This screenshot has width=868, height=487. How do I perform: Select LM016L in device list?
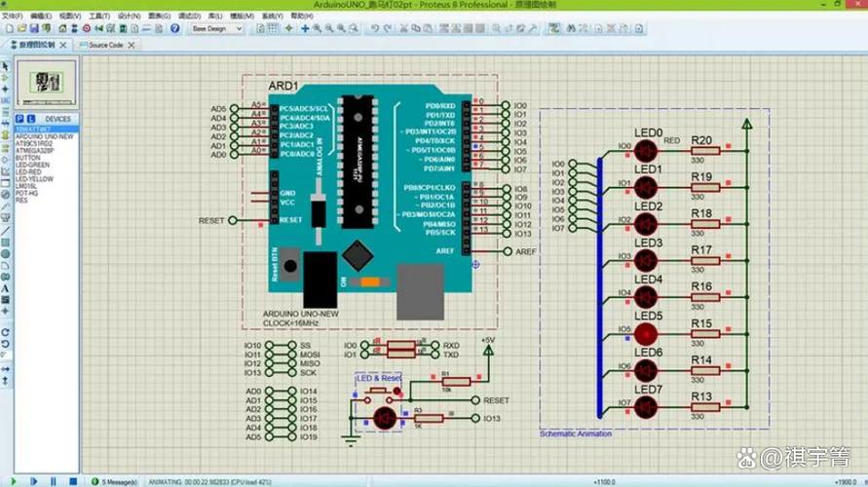pos(26,186)
